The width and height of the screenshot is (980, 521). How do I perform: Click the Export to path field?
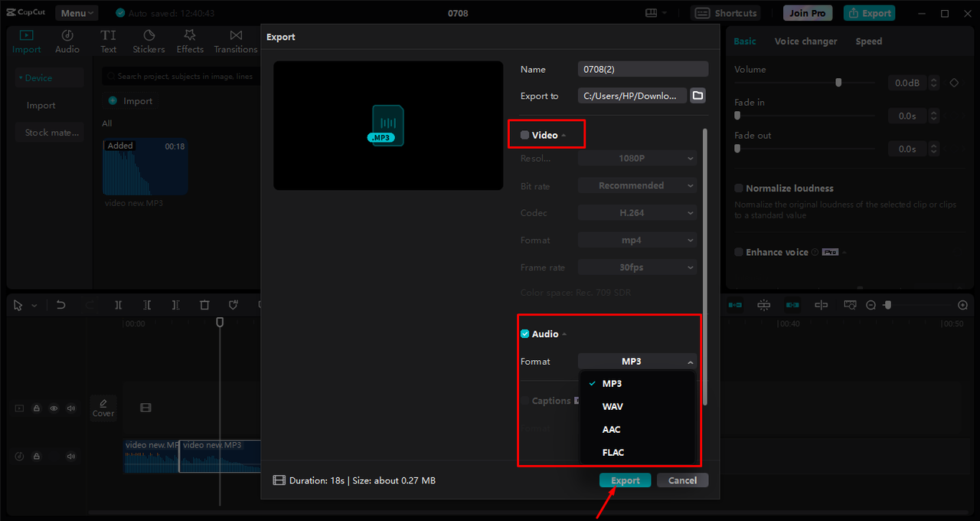coord(632,96)
